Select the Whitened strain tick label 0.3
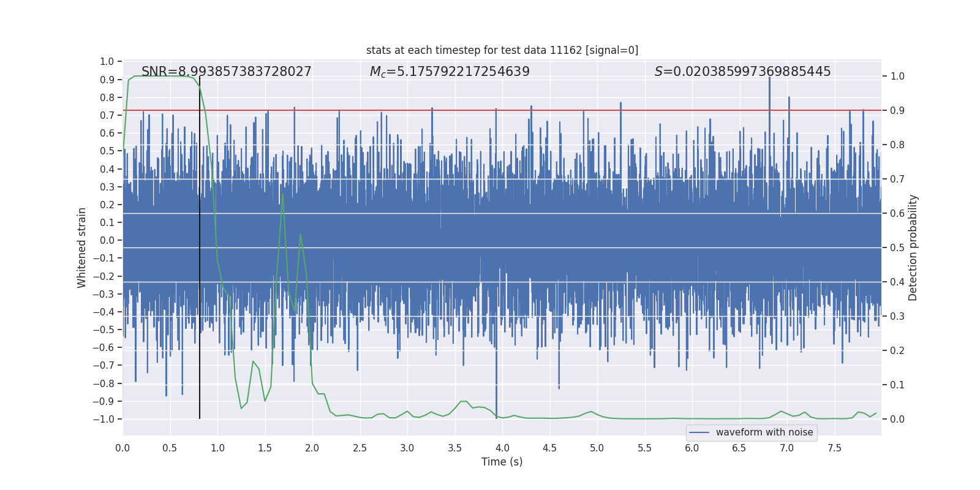Viewport: 980px width, 490px height. pos(107,187)
